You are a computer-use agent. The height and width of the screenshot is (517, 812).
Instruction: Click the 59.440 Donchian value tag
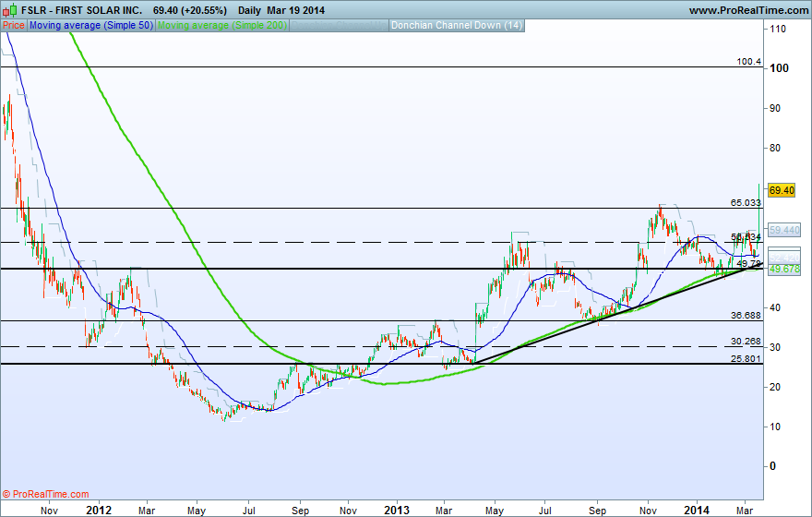(x=784, y=230)
